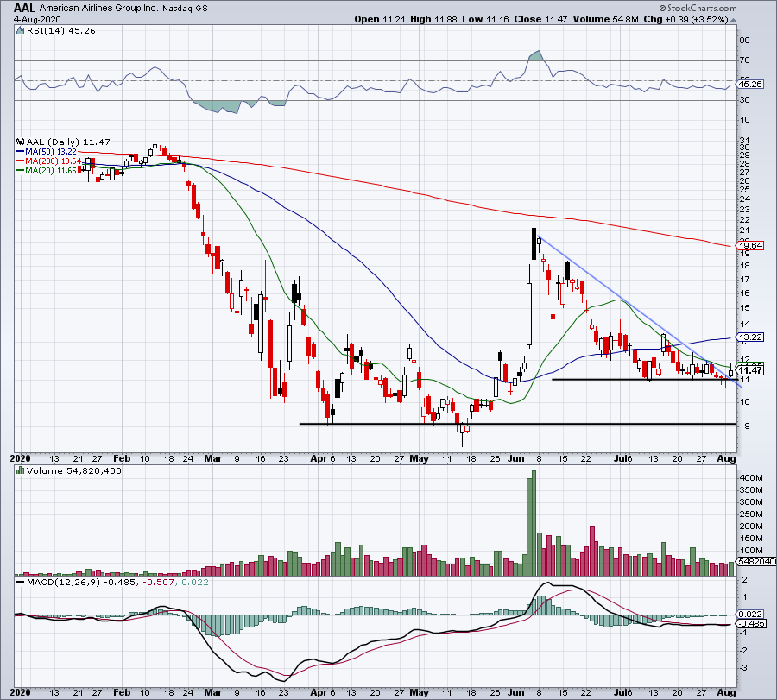
Task: Click the 19.64 price tag on right axis
Action: coord(751,246)
